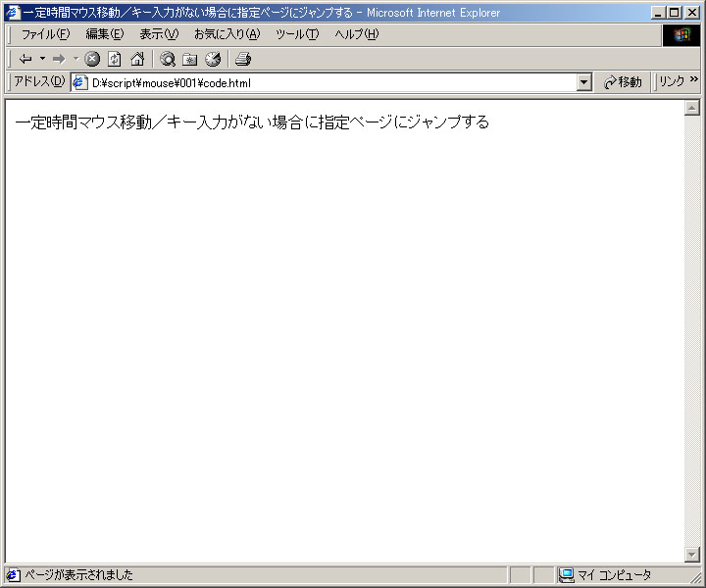
Task: Open the ファイル(F) menu
Action: [45, 34]
